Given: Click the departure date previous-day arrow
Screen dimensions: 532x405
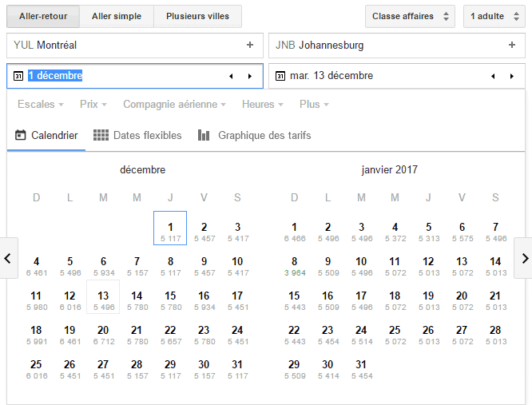Looking at the screenshot, I should click(231, 77).
